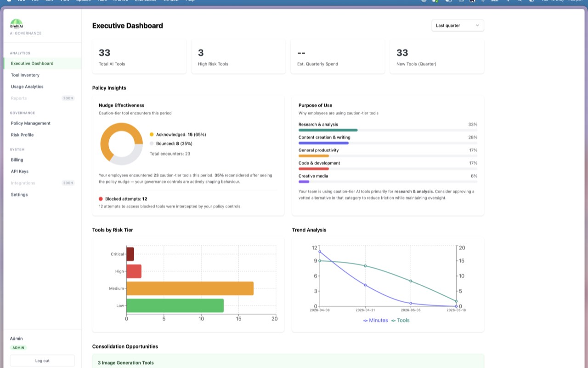Click the orange Medium risk tier bar
This screenshot has width=588, height=368.
click(x=190, y=288)
